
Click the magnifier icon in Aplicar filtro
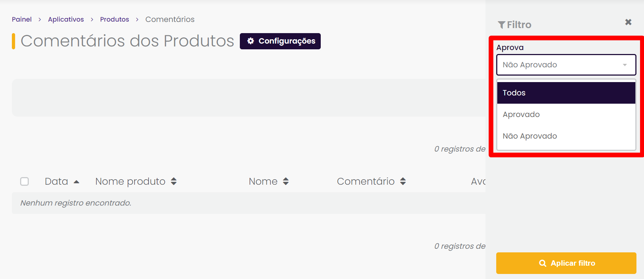point(543,264)
